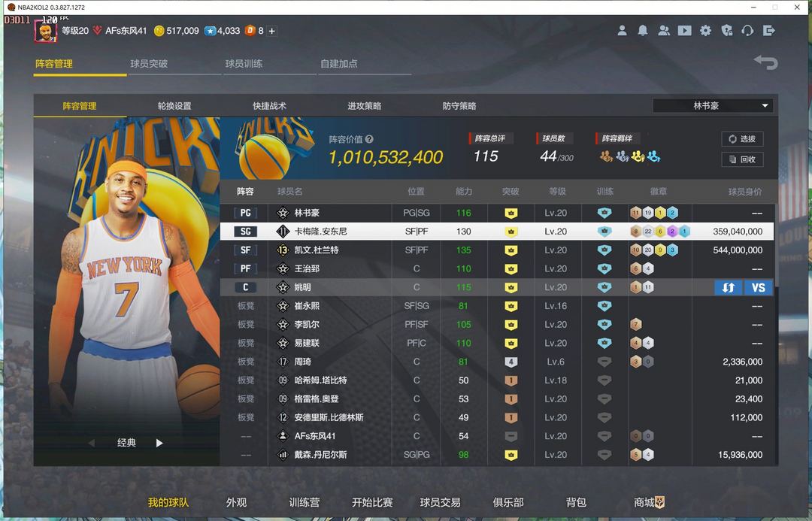This screenshot has height=521, width=812.
Task: Click the video playback icon in top bar
Action: [x=684, y=31]
